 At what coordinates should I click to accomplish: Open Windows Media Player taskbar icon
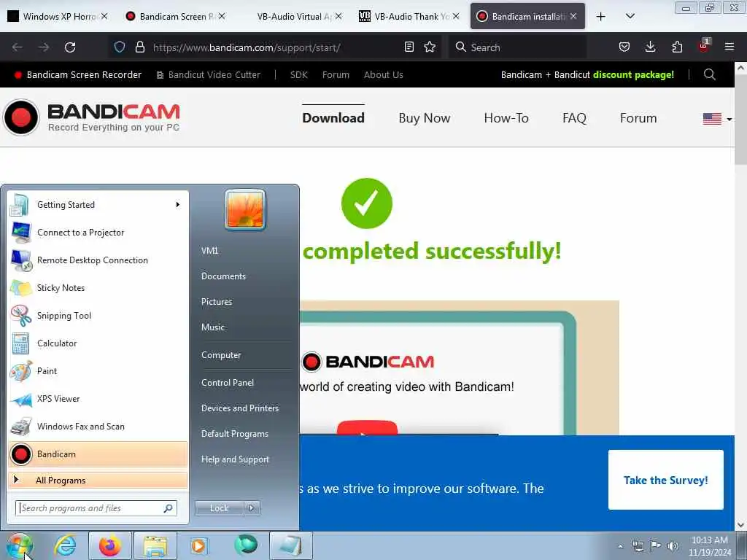[198, 545]
